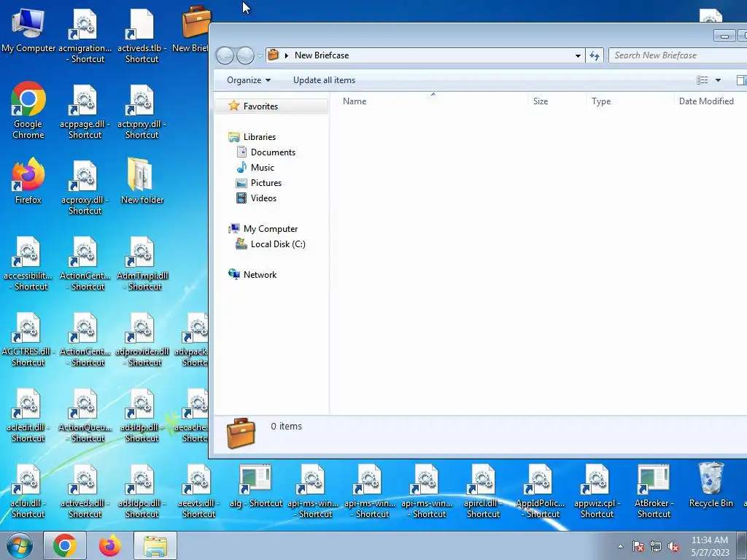Select the AppIdPolic... Shortcut icon
The image size is (747, 560).
(541, 491)
